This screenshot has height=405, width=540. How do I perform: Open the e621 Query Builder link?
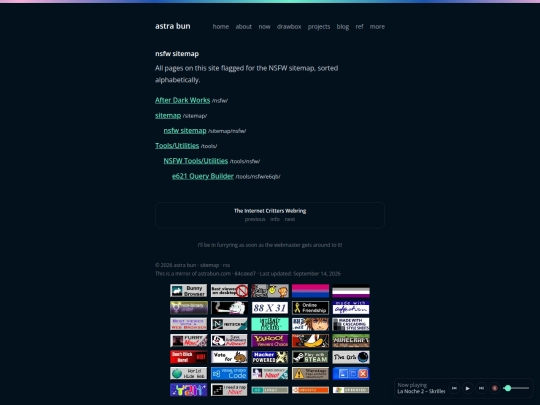[x=203, y=176]
